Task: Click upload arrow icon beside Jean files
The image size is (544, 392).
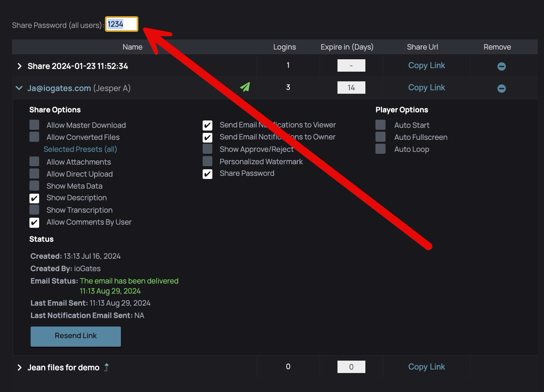Action: 107,367
